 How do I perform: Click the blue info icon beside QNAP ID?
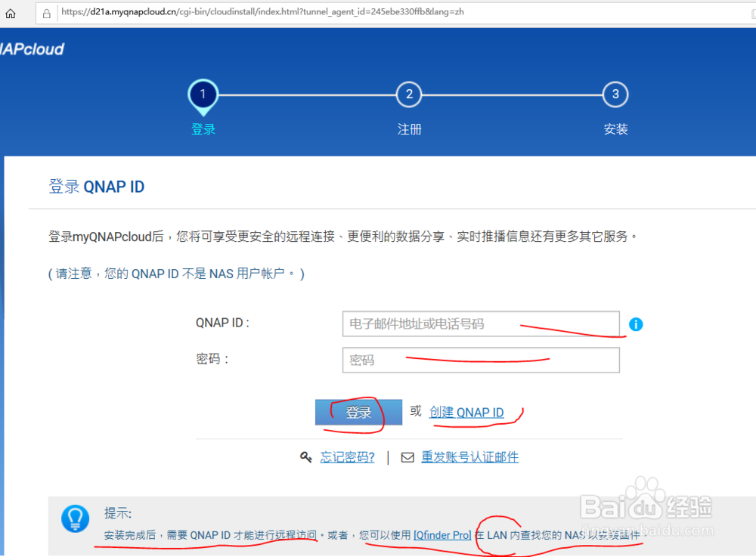tap(636, 324)
